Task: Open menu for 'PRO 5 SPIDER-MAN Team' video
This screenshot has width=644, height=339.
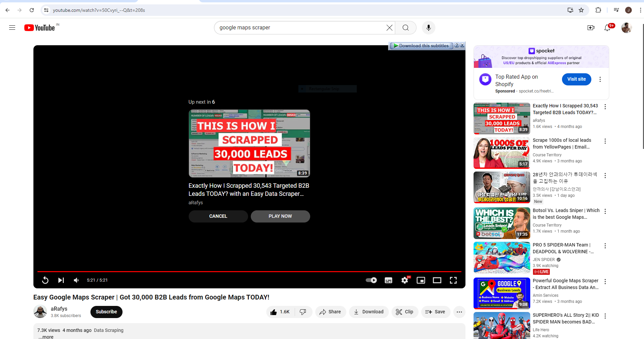Action: [x=605, y=246]
